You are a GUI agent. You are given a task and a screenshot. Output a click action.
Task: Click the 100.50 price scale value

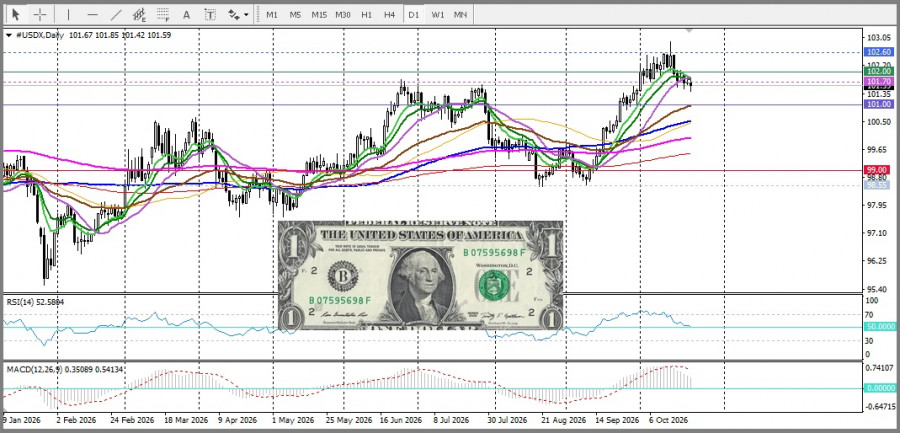(878, 122)
